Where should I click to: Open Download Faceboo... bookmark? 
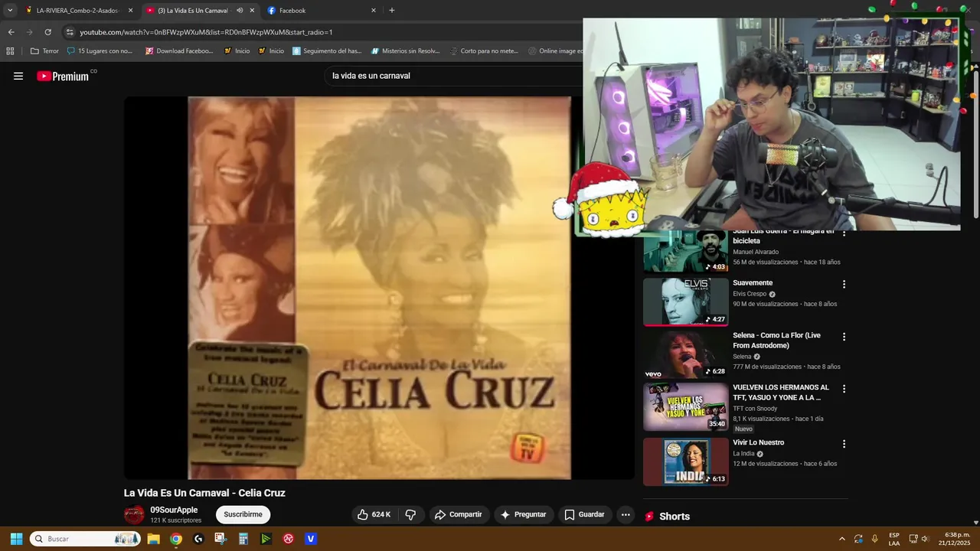[x=178, y=51]
